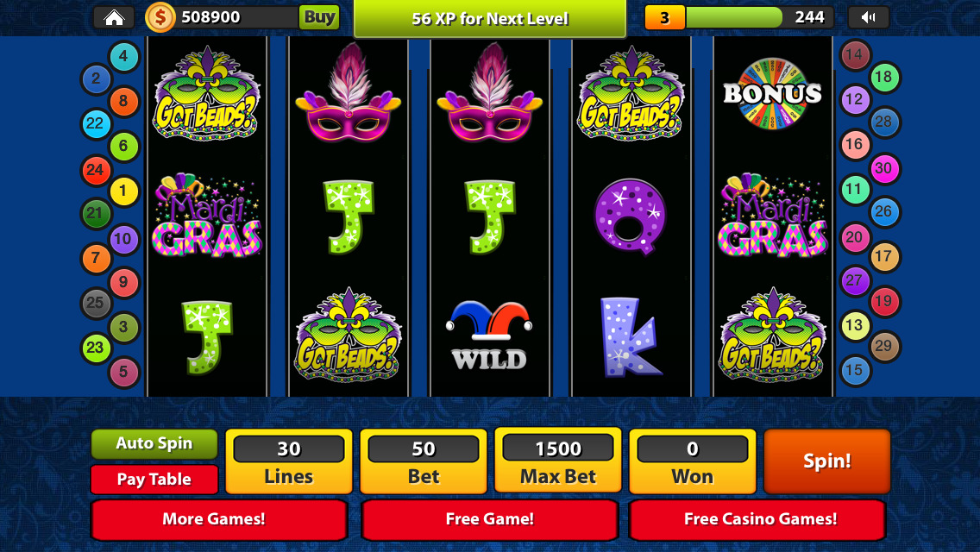Screen dimensions: 980x552
Task: Tap the WILD jester hat symbol
Action: (489, 335)
